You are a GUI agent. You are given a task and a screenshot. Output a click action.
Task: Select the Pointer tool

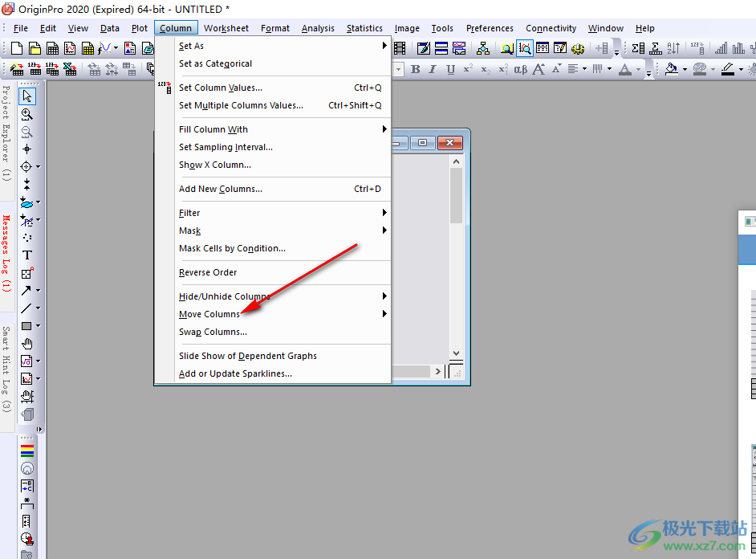[x=27, y=96]
